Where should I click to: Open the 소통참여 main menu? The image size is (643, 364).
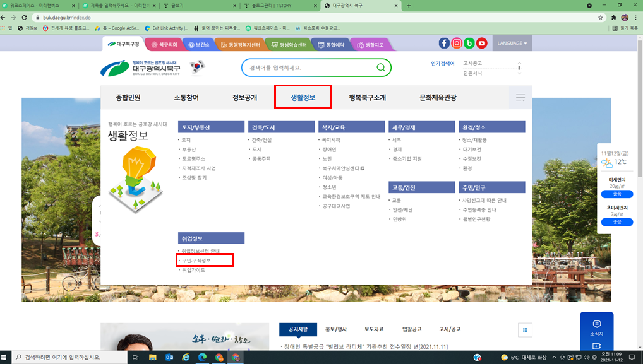pyautogui.click(x=186, y=97)
